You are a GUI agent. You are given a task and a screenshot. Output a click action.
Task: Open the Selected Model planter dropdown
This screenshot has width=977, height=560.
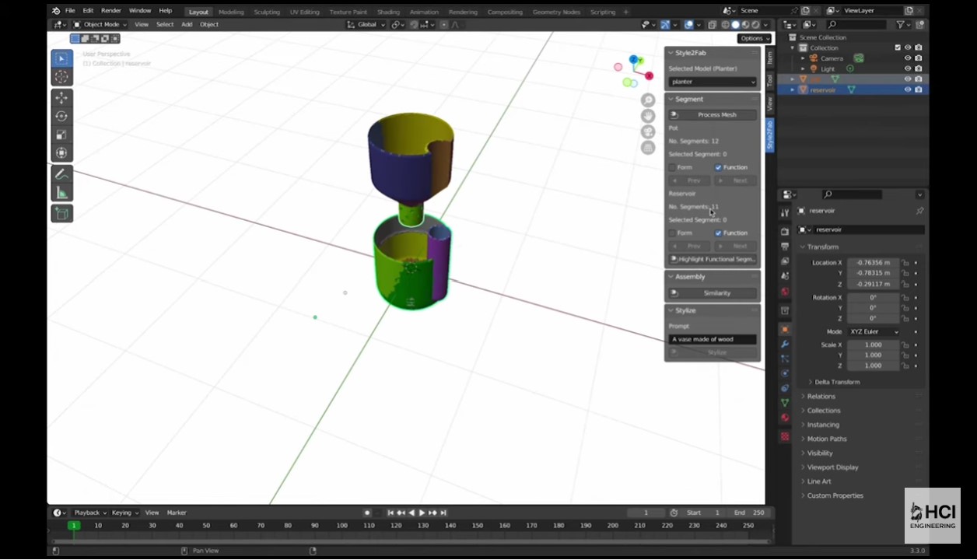(713, 82)
